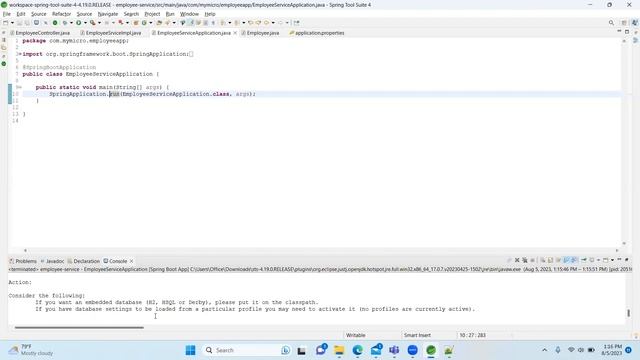Open the Windows Start menu
Viewport: 640px width, 360px height.
point(190,350)
